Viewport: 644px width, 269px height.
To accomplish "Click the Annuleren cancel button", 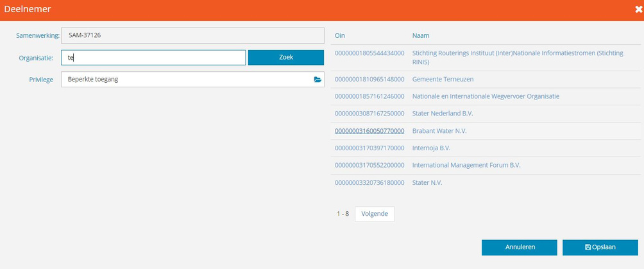I will pyautogui.click(x=520, y=247).
